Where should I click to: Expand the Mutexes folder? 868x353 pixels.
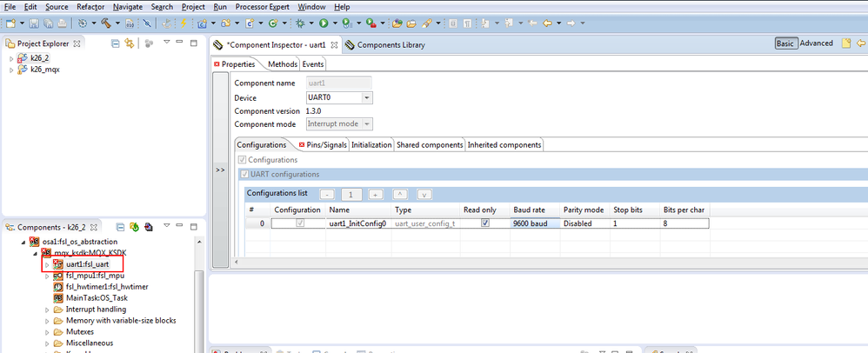[x=47, y=332]
